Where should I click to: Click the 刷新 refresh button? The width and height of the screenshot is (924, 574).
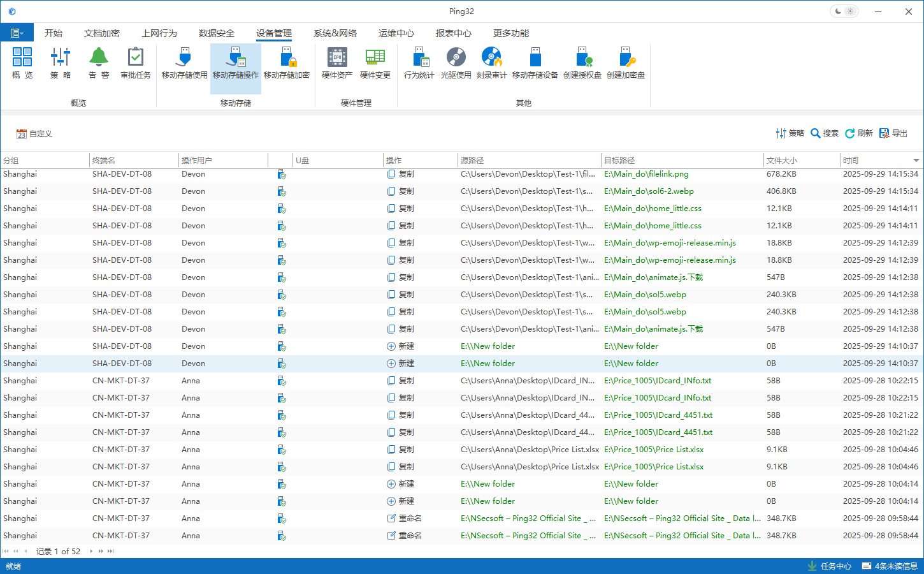(x=858, y=133)
